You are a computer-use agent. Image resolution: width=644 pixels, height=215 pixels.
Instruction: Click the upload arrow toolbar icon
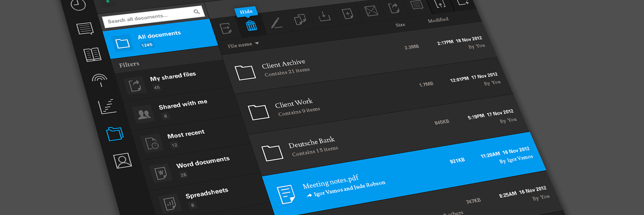[x=440, y=3]
